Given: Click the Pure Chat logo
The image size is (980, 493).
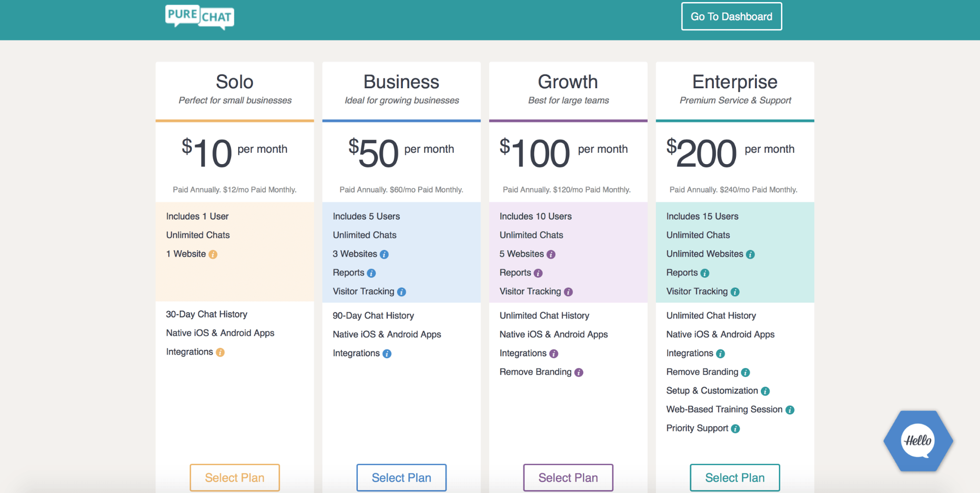Looking at the screenshot, I should click(x=200, y=17).
